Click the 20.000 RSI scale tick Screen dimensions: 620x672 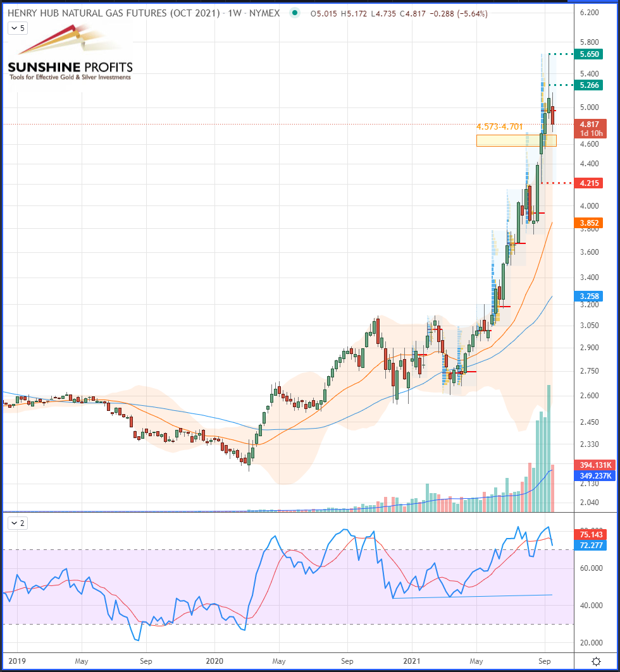pos(592,642)
